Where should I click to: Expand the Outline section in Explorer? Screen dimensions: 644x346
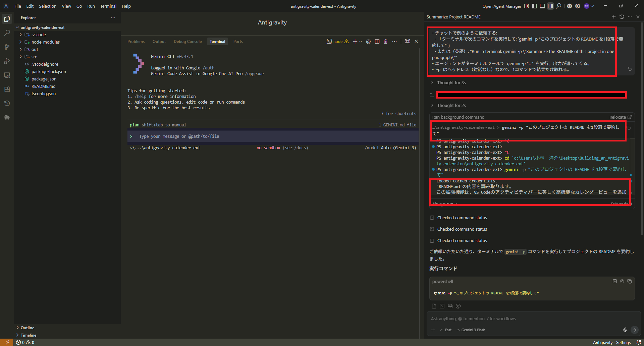27,328
